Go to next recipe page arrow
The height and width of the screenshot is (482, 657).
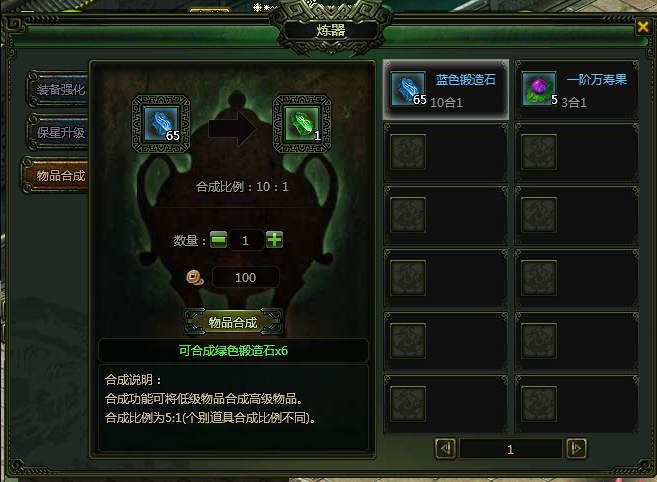click(x=576, y=449)
